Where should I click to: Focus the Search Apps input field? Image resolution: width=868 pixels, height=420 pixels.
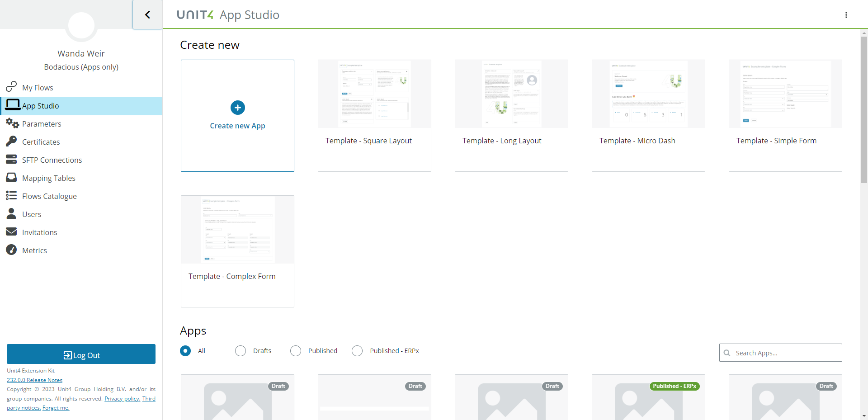[781, 353]
